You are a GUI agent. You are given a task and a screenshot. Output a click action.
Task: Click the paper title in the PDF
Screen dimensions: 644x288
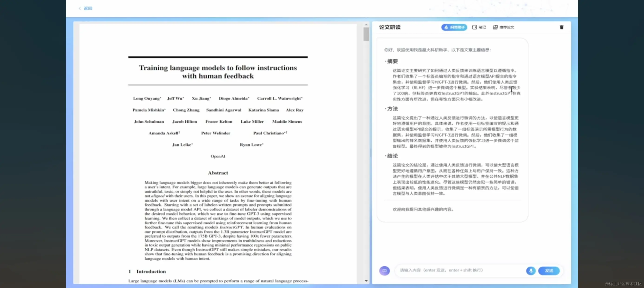(218, 72)
